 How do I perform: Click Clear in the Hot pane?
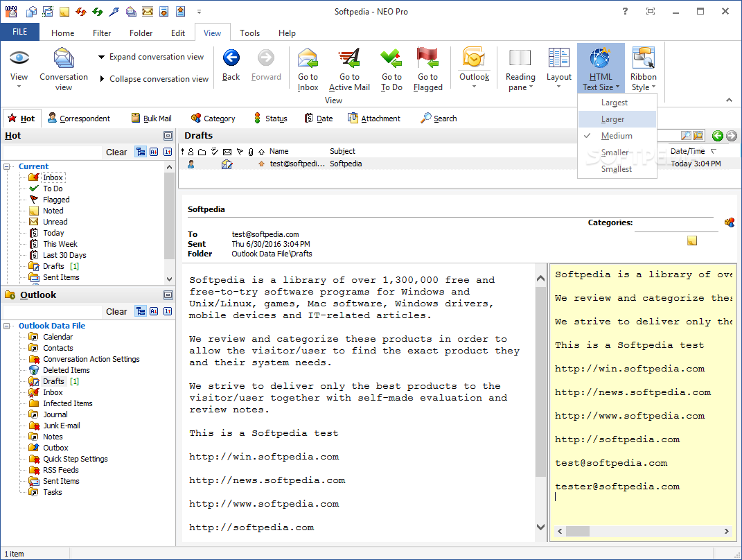coord(116,152)
